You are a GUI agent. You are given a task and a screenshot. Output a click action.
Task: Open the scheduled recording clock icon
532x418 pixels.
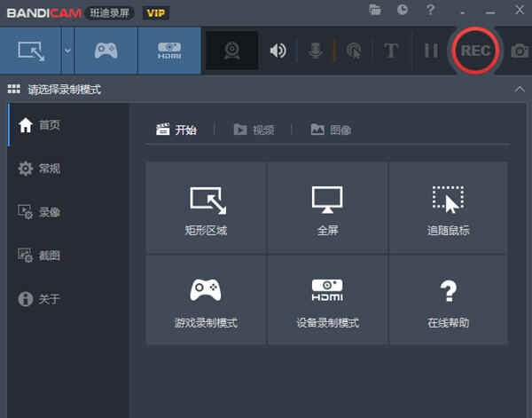pyautogui.click(x=403, y=10)
